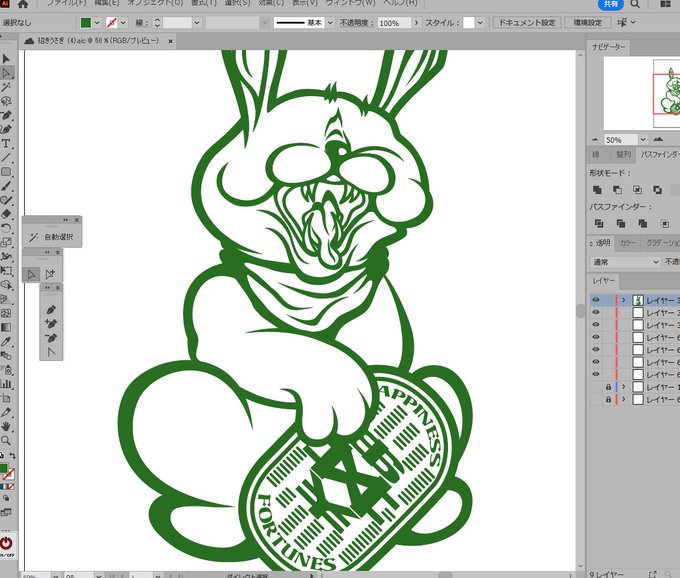Select the Eraser tool

pos(6,214)
